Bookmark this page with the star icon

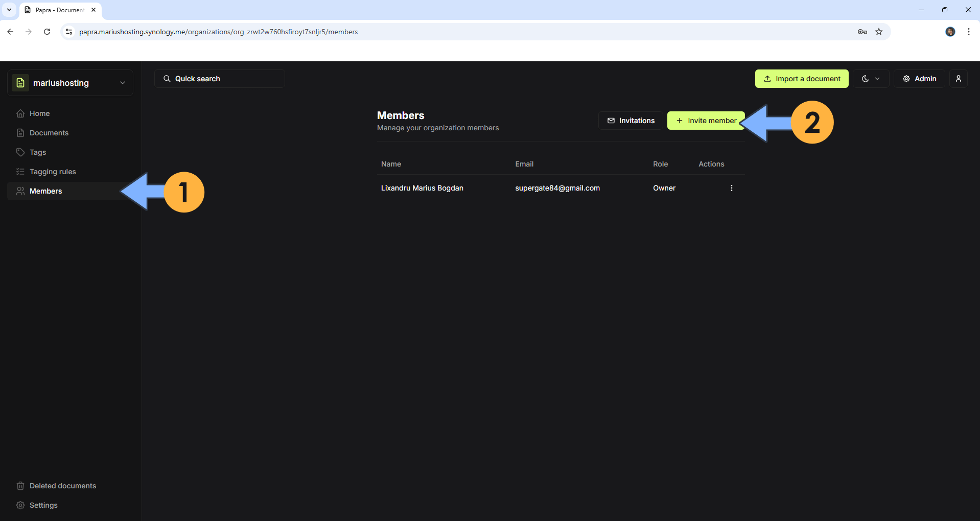[x=878, y=32]
